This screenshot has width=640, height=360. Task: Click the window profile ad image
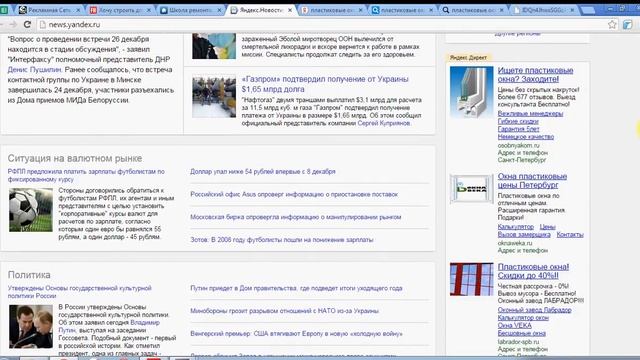(471, 92)
